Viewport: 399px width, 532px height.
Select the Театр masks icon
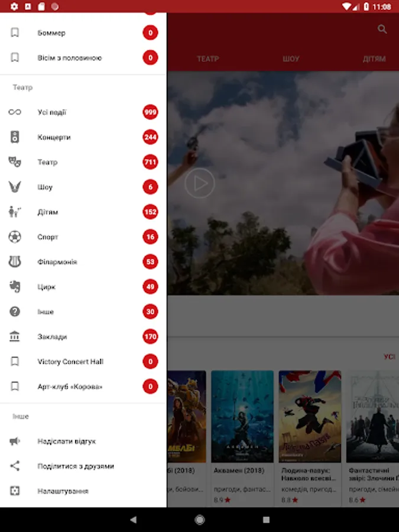point(15,162)
